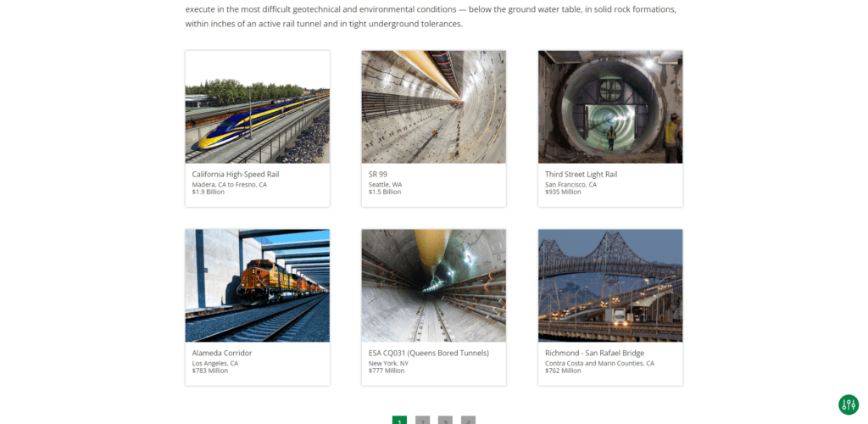
Task: Open the SR 99 project title
Action: click(378, 175)
